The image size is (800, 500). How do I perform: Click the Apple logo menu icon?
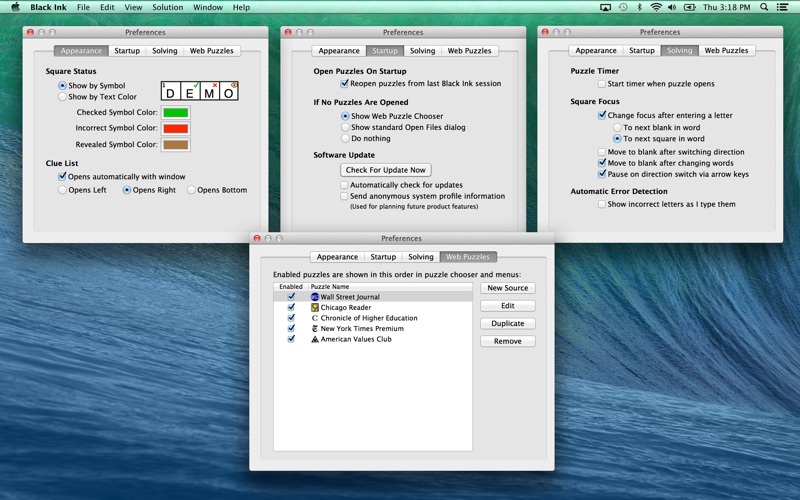coord(15,7)
